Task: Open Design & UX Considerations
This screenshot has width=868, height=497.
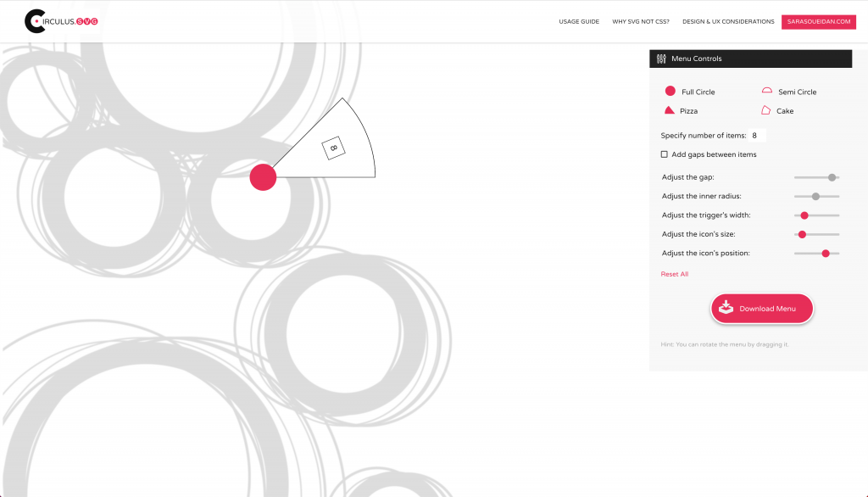Action: click(x=728, y=21)
